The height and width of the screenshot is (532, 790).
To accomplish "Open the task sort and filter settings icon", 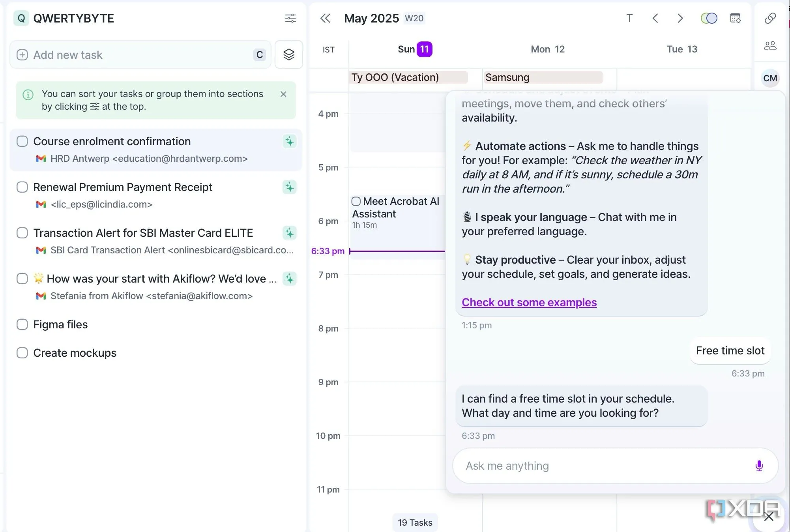I will click(290, 18).
